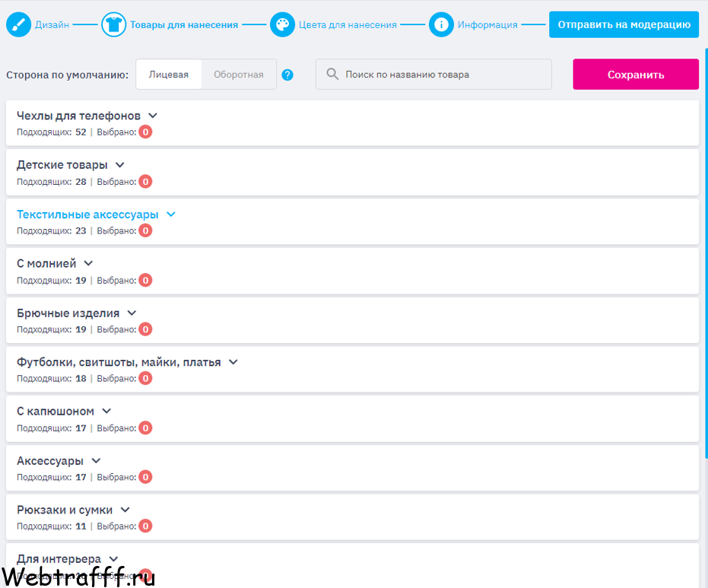Click the Сторона по умолчанию label
The width and height of the screenshot is (708, 588).
click(x=67, y=75)
